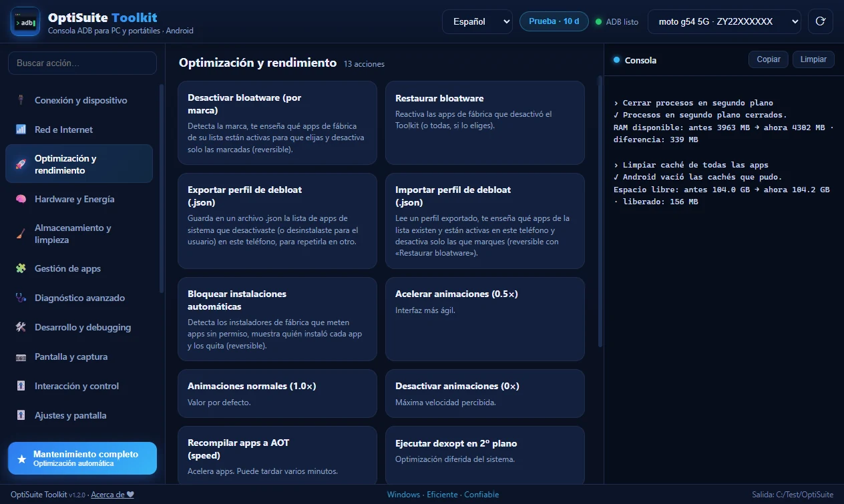Click 'Windows · Eficiente · Confiable' footer text

[443, 495]
